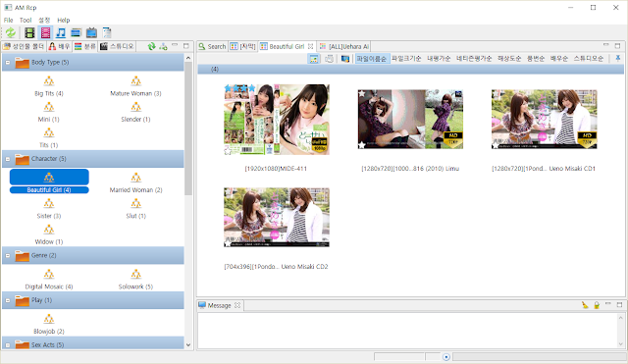The width and height of the screenshot is (628, 364).
Task: Open the 성인물 폴더 tab
Action: (x=24, y=46)
